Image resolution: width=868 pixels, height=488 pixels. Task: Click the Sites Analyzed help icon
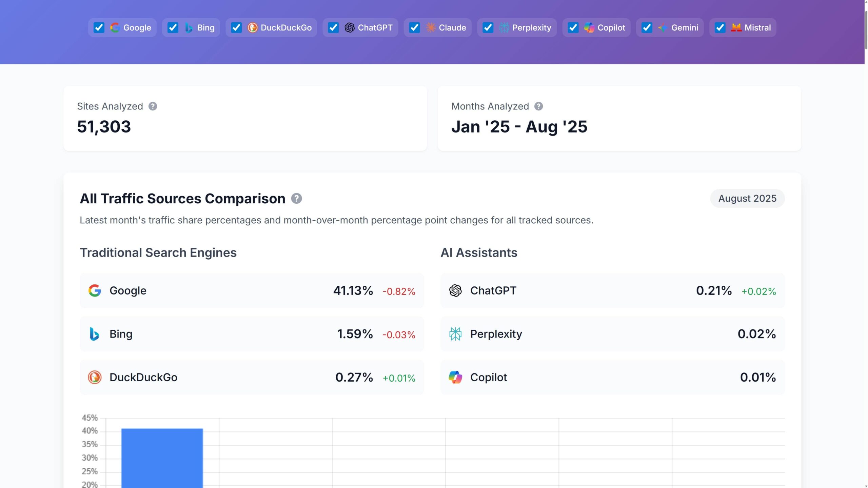[x=153, y=106]
